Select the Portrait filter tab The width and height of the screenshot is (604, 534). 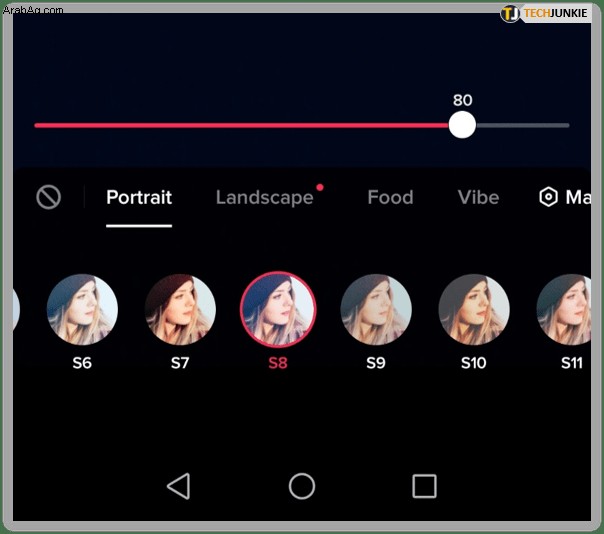tap(139, 197)
